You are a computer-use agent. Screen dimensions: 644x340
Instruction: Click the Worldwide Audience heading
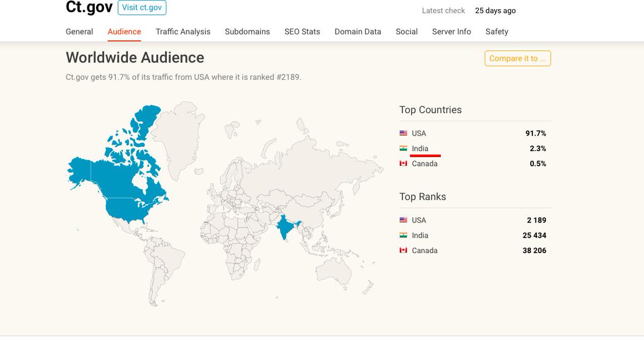(x=135, y=57)
